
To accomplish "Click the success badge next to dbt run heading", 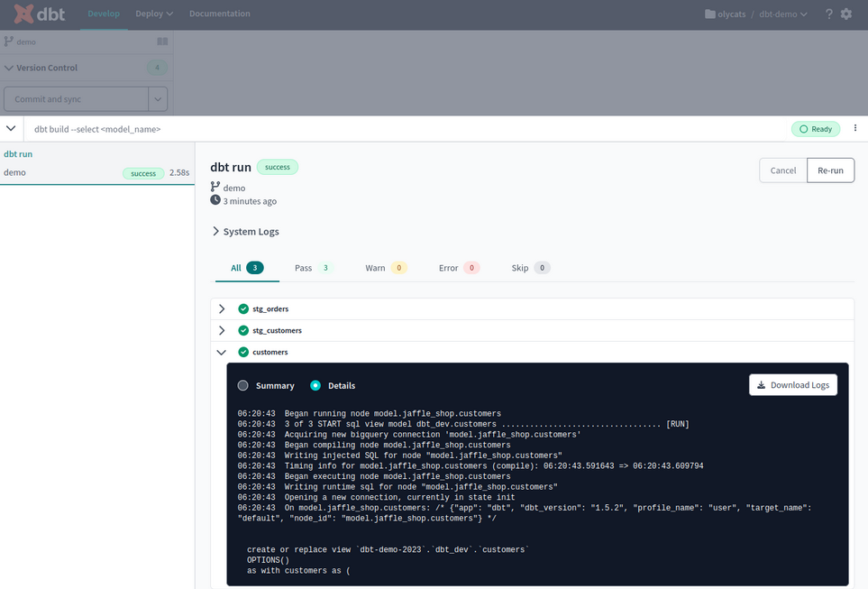I will pyautogui.click(x=278, y=167).
